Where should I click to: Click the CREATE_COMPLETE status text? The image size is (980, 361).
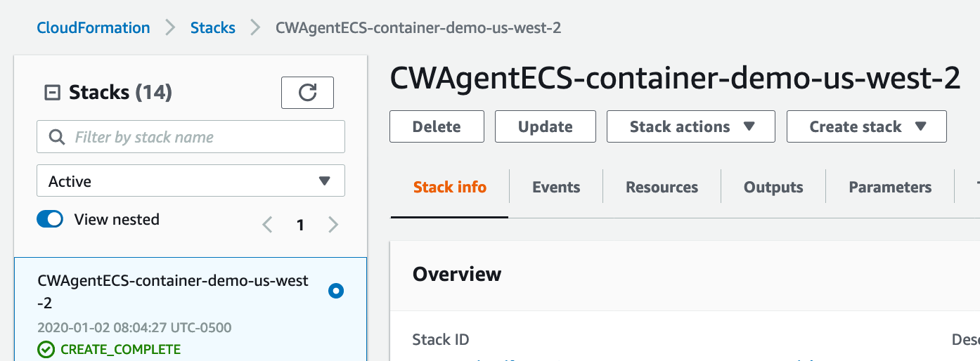120,349
